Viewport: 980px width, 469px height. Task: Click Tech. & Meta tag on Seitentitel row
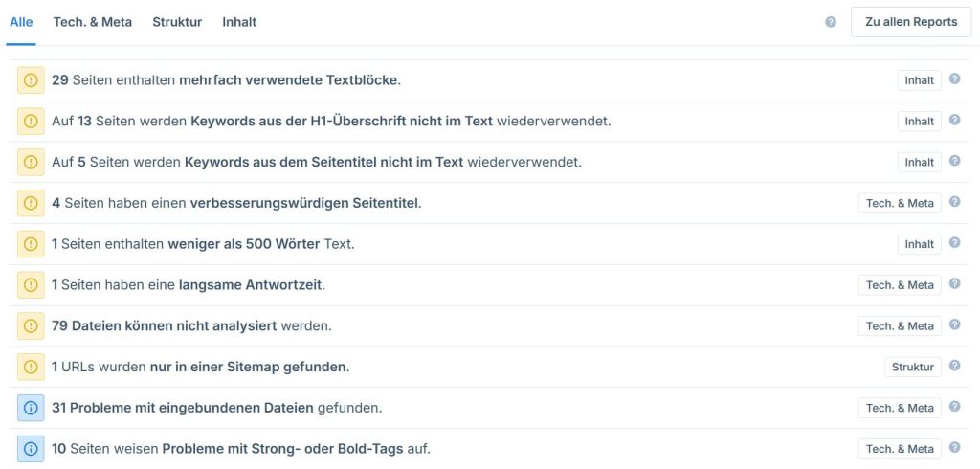[900, 203]
